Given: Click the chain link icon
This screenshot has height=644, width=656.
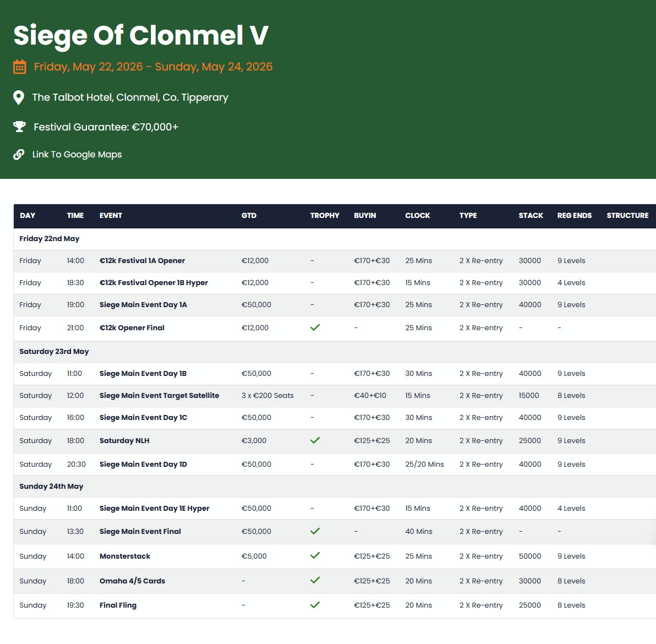Looking at the screenshot, I should [x=19, y=155].
